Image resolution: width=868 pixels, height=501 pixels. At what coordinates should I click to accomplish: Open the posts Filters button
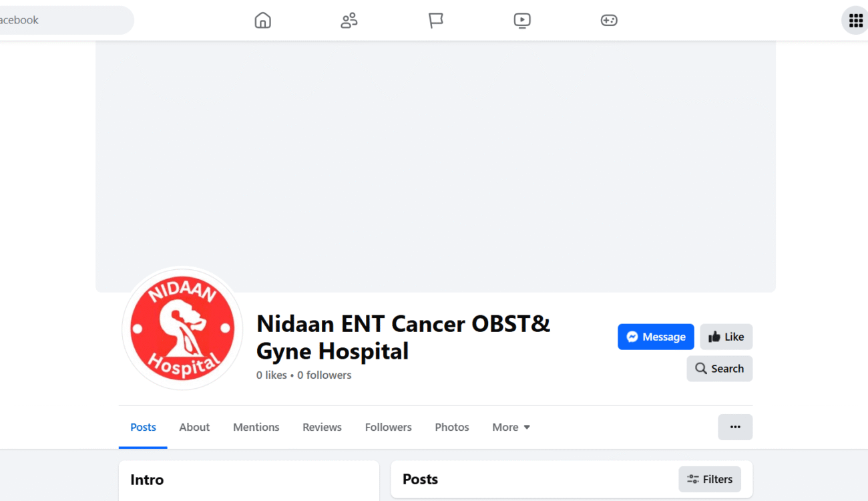710,479
